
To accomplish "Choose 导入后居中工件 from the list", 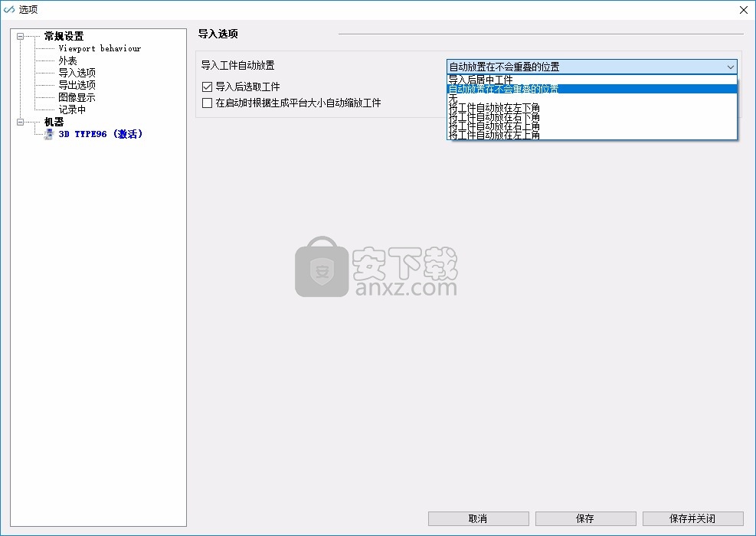I will pos(592,80).
